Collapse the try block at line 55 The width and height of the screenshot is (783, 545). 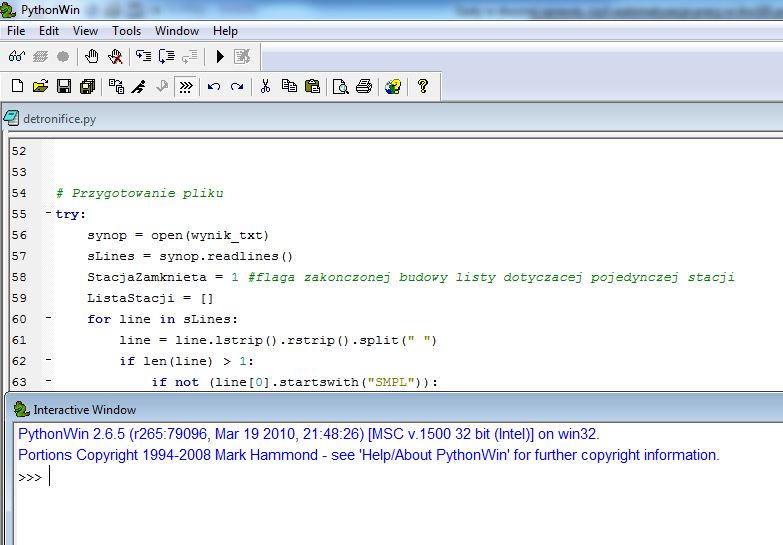coord(48,213)
